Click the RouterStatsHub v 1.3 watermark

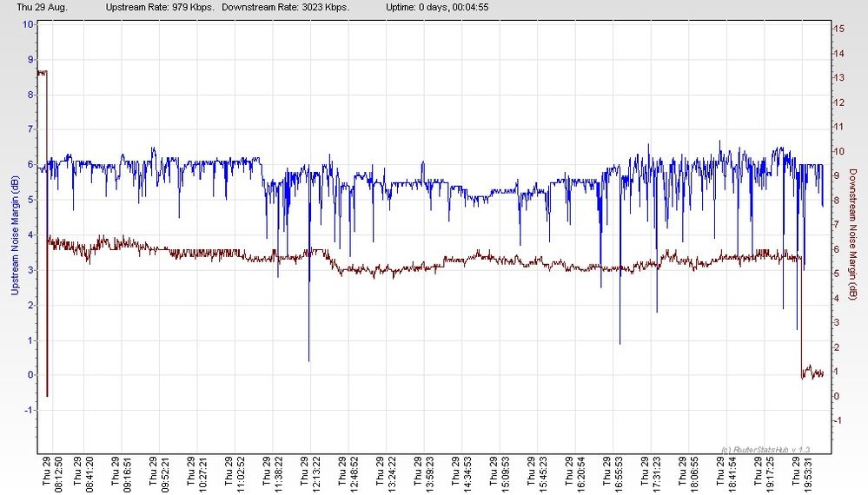coord(765,450)
